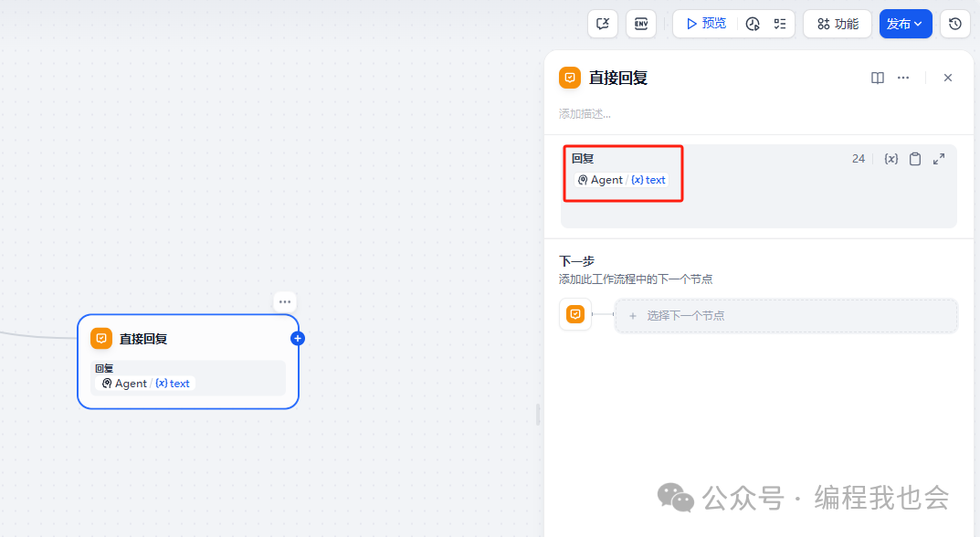This screenshot has width=980, height=537.
Task: Open the three-dot menu above the canvas node
Action: click(285, 301)
